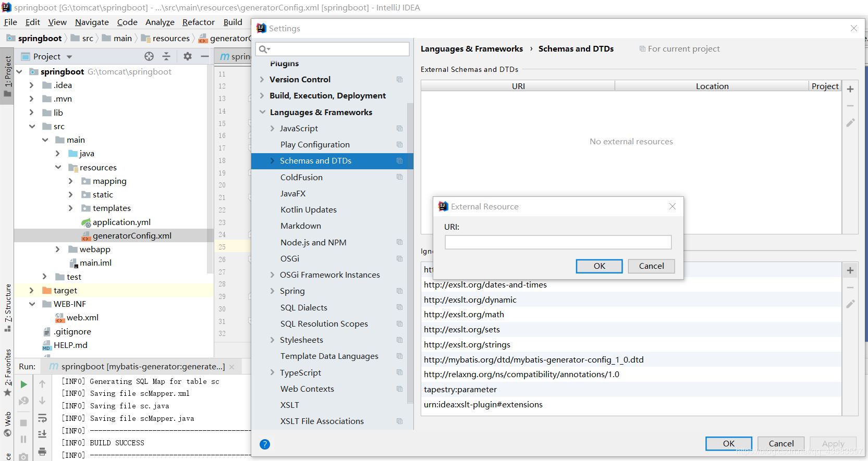
Task: Open the File menu
Action: pyautogui.click(x=10, y=22)
